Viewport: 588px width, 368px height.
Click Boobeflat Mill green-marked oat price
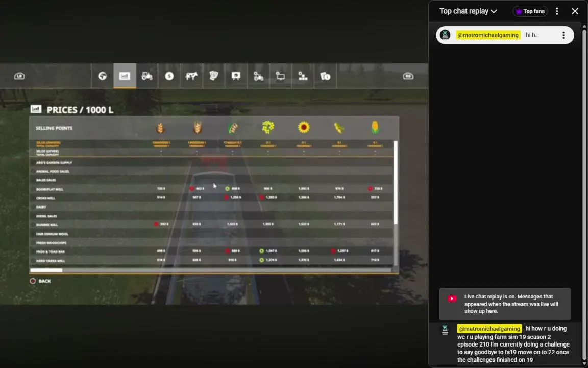pos(233,189)
